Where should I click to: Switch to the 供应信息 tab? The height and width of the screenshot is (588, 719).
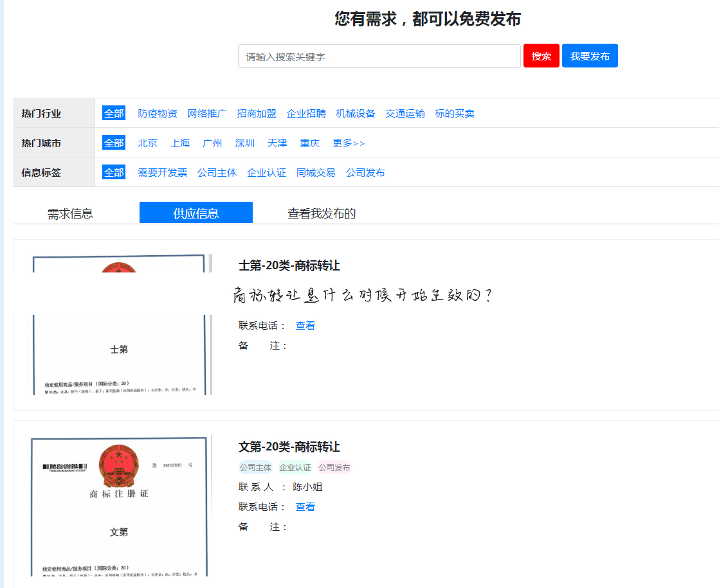pyautogui.click(x=196, y=213)
